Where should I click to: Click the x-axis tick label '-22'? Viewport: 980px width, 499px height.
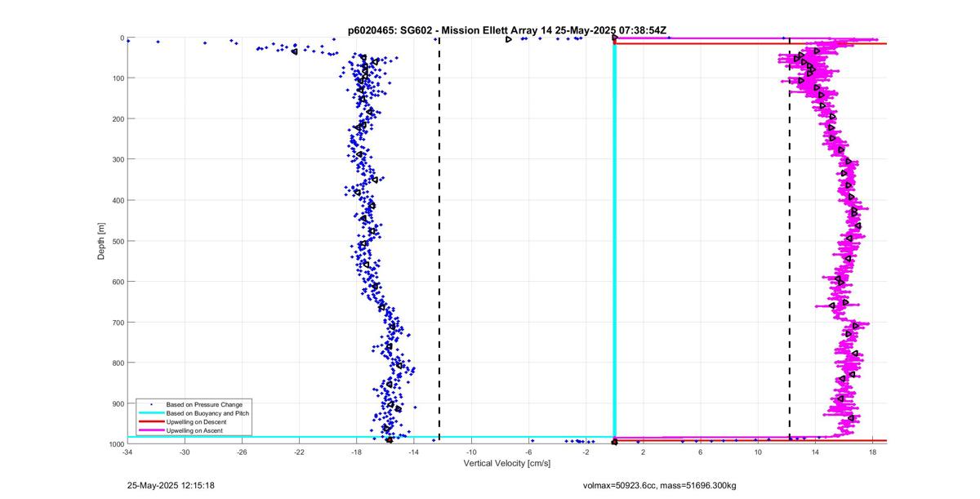(x=299, y=452)
